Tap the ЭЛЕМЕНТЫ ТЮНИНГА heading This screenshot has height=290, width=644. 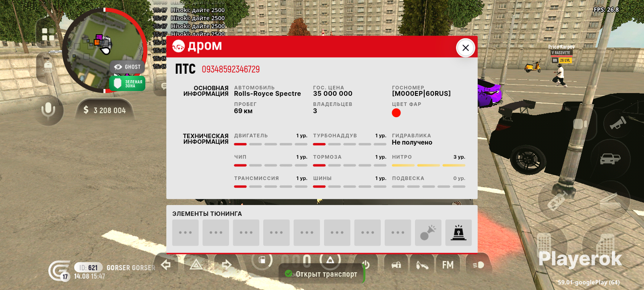pos(207,213)
